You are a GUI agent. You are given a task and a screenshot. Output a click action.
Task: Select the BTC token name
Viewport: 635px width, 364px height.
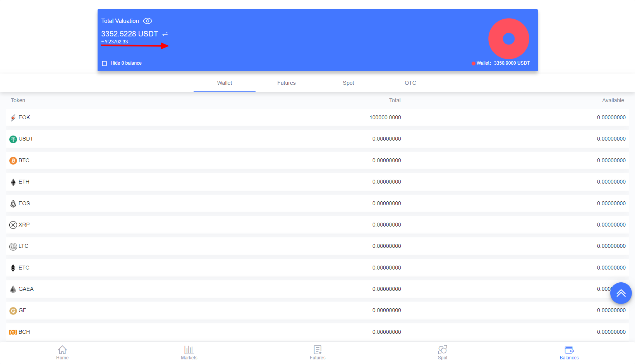tap(24, 160)
